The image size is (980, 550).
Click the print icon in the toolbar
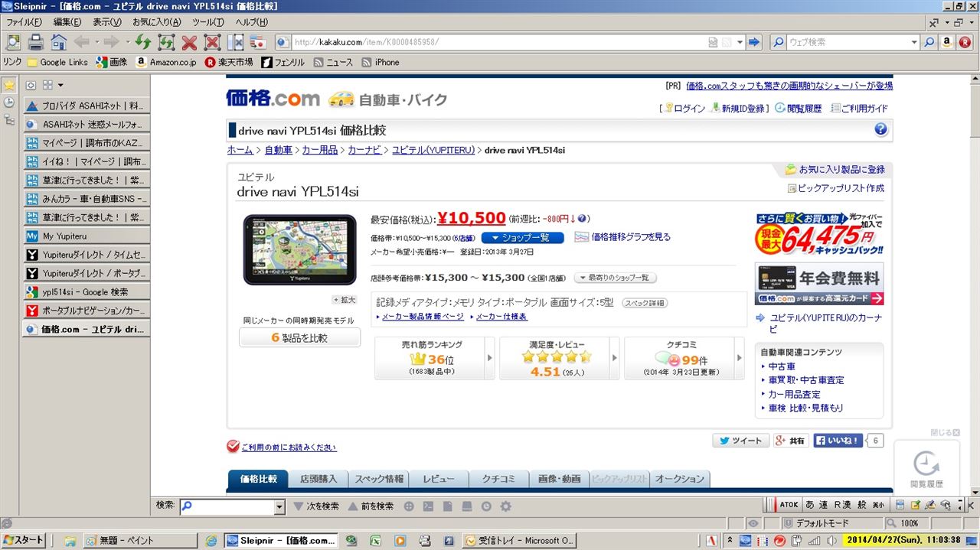pos(35,42)
